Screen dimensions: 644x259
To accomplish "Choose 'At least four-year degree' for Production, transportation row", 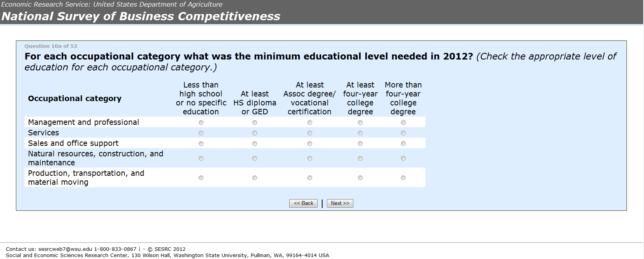I will 360,178.
